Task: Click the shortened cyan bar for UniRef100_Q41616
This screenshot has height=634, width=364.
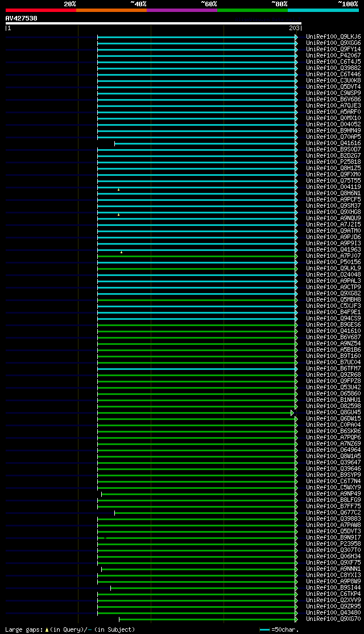Action: click(205, 143)
